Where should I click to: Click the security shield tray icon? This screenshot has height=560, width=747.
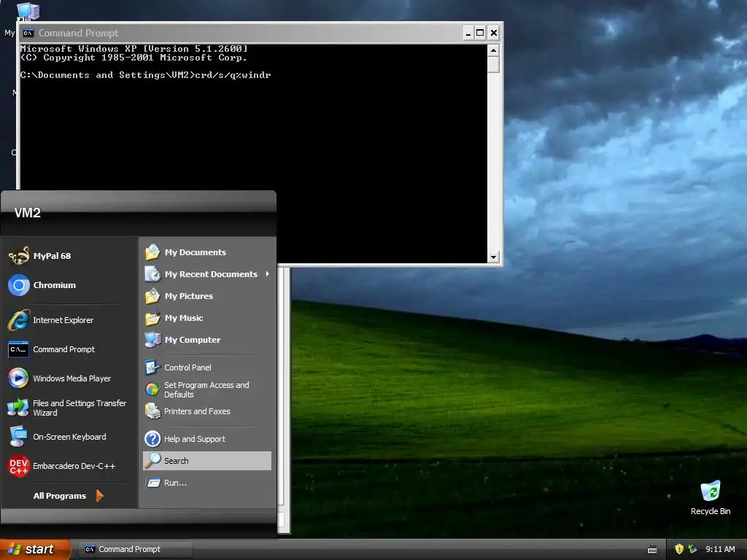tap(679, 549)
